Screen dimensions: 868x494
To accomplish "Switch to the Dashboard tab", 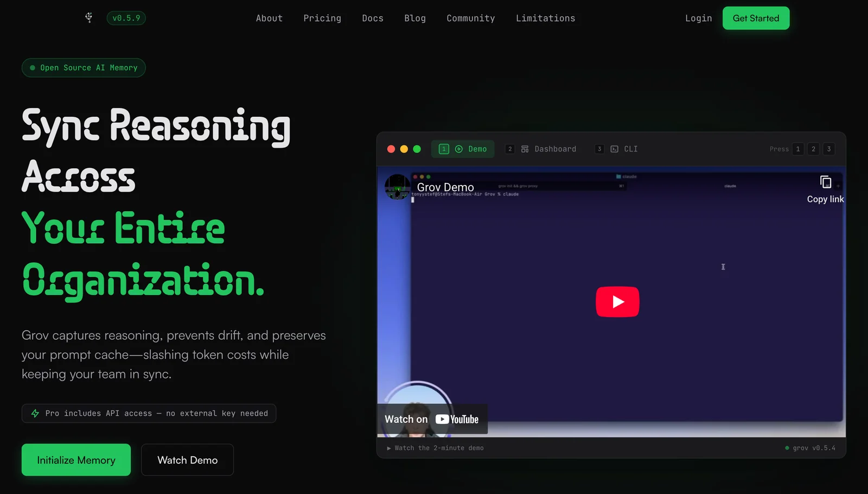I will (548, 149).
